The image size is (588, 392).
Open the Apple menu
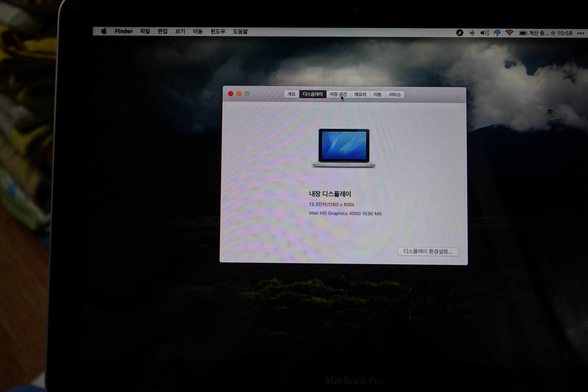coord(104,31)
